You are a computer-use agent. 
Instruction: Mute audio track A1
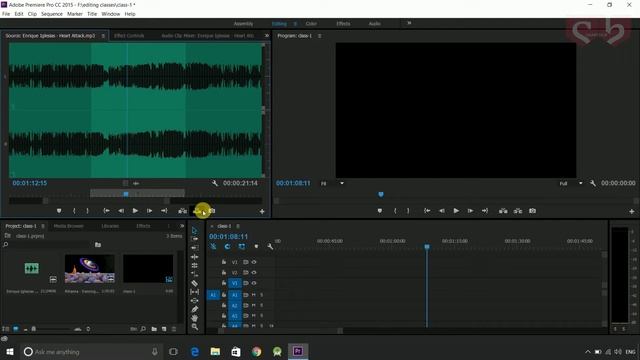tap(253, 295)
